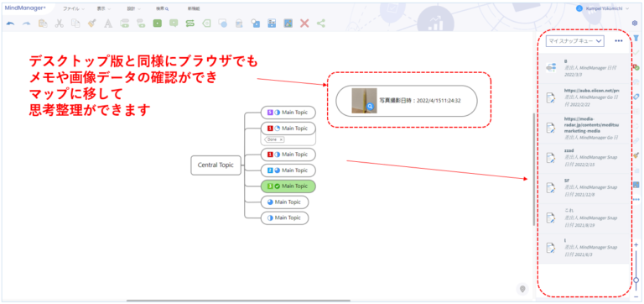Select the auba.eiicon.net snap item
This screenshot has width=644, height=304.
pos(584,99)
